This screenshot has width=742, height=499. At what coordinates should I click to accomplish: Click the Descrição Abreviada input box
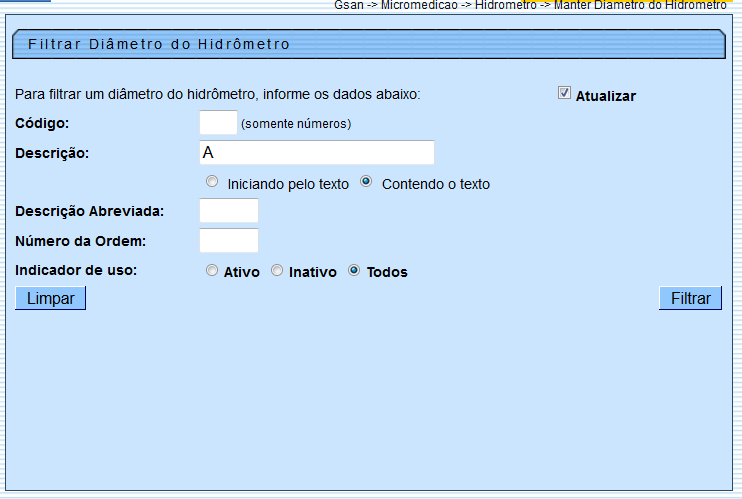pyautogui.click(x=229, y=211)
